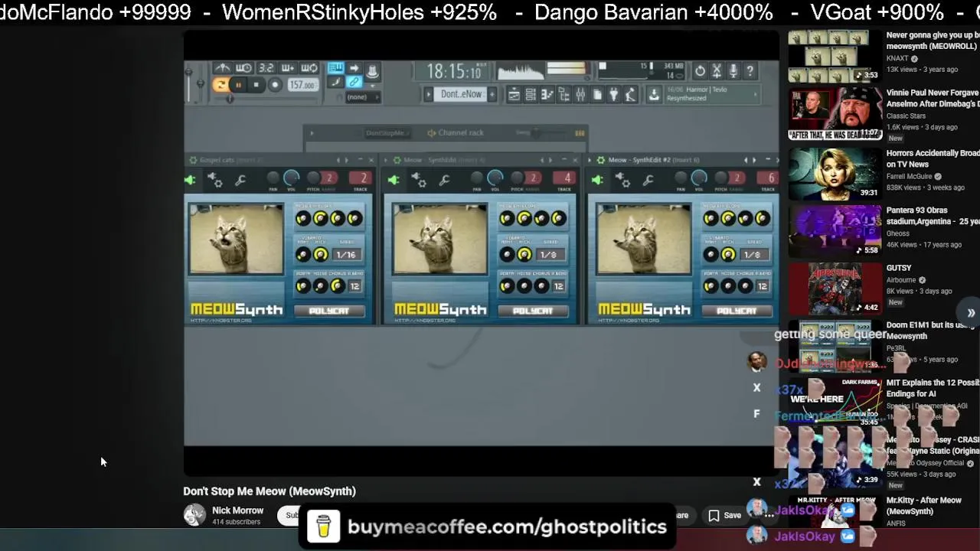Screen dimensions: 980x551
Task: Click the plug-shaped plugin picker icon
Action: tap(613, 94)
